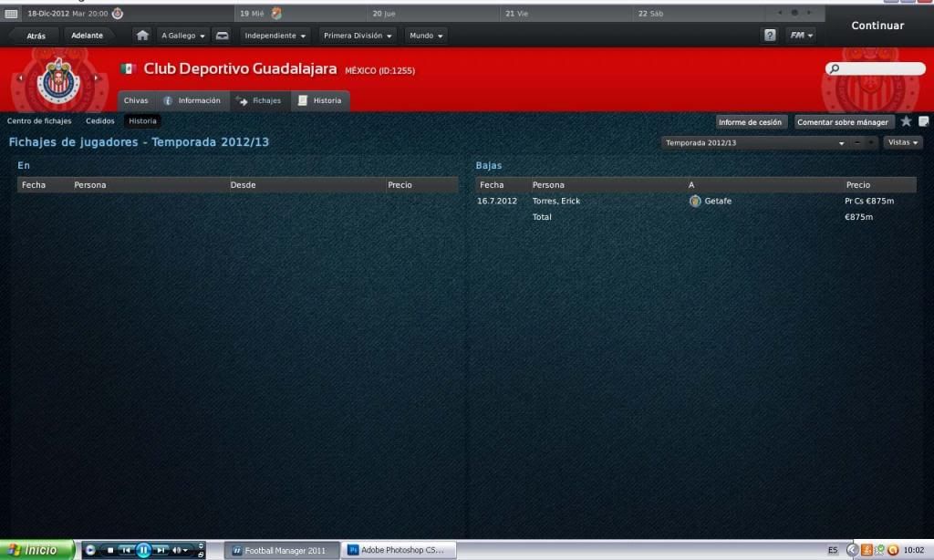Click the Chivas club crest logo
Image resolution: width=934 pixels, height=560 pixels.
click(57, 80)
